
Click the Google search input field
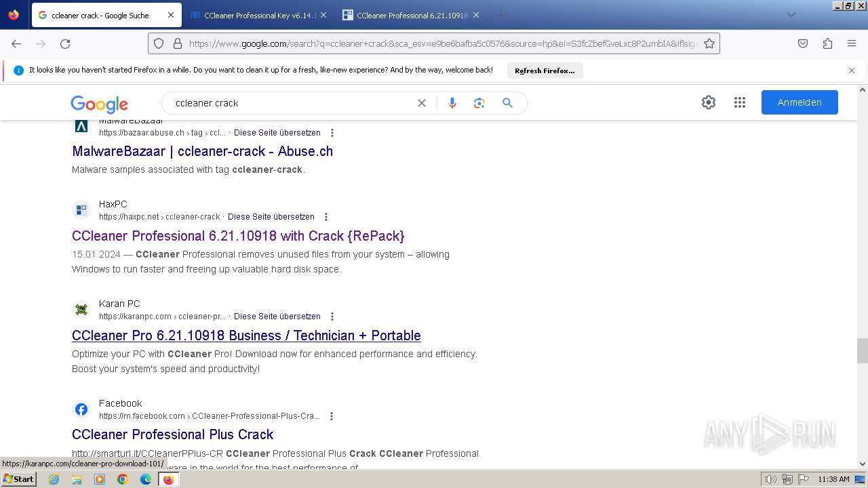(x=292, y=103)
